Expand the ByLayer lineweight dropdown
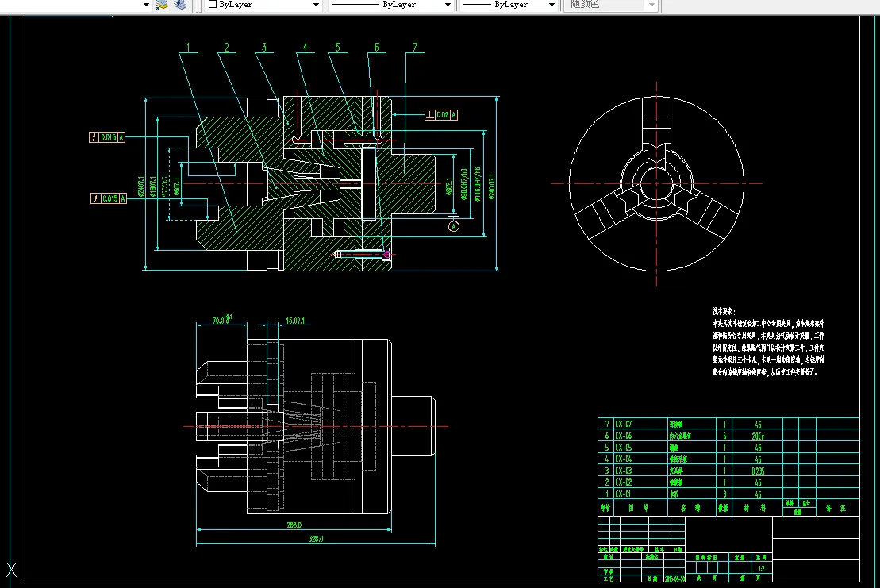Viewport: 880px width, 588px height. [x=551, y=5]
